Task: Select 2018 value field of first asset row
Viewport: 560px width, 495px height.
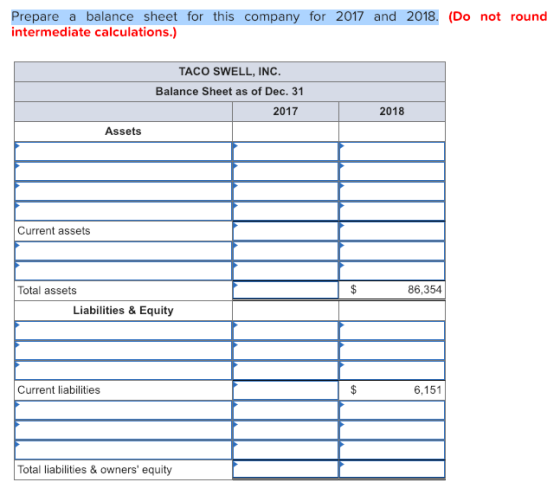Action: click(392, 151)
